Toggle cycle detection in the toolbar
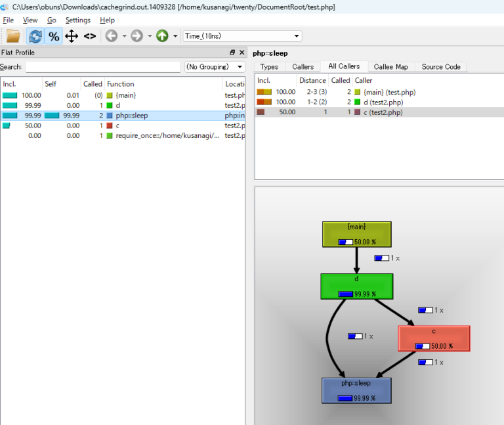The image size is (504, 425). 35,36
